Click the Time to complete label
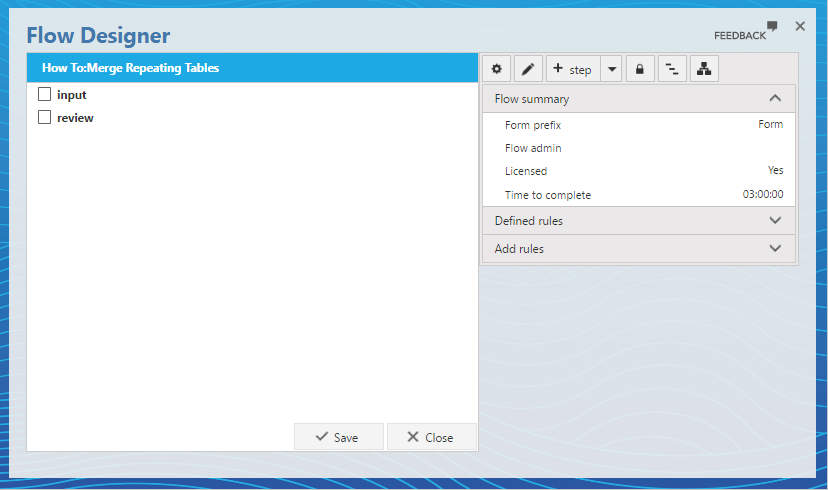 (x=548, y=195)
